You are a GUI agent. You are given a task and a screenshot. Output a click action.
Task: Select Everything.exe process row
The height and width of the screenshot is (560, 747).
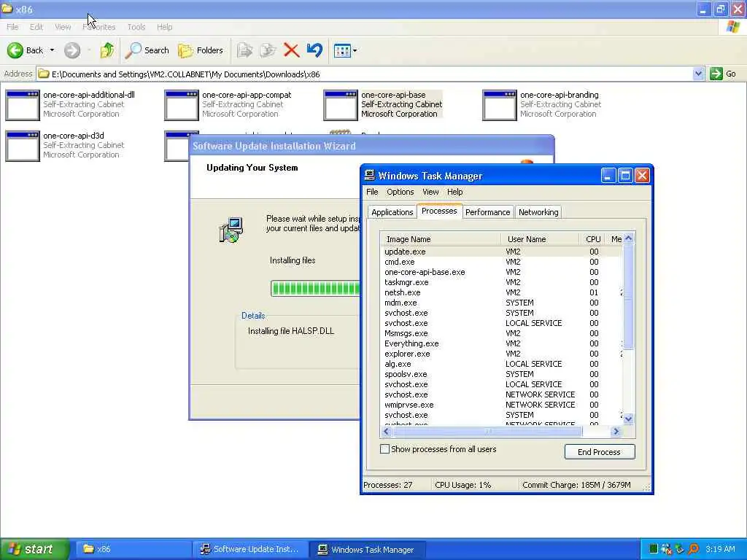point(501,343)
